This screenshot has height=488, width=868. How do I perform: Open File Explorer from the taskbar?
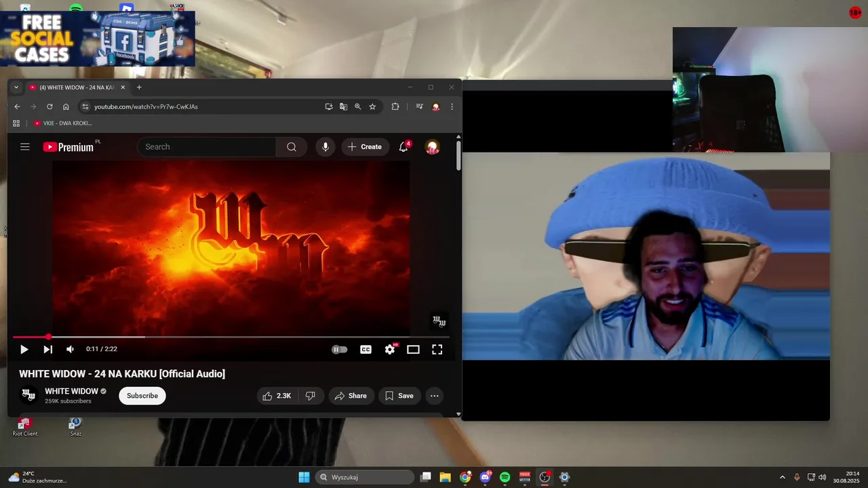point(445,477)
